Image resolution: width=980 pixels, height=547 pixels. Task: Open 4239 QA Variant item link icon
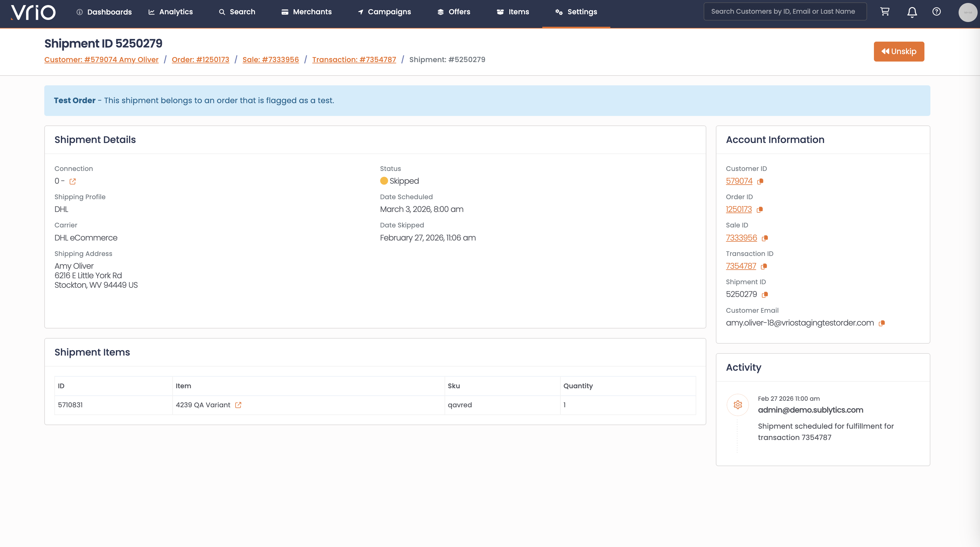[x=238, y=405]
